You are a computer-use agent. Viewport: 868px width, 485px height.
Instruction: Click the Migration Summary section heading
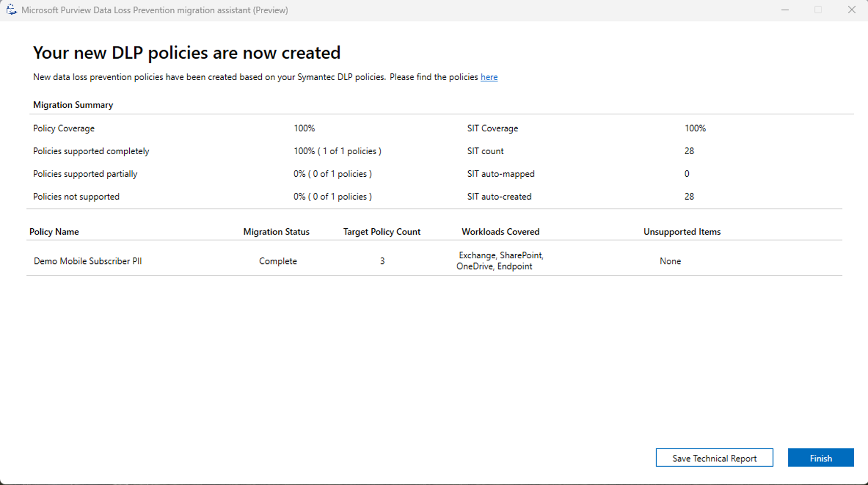[73, 105]
